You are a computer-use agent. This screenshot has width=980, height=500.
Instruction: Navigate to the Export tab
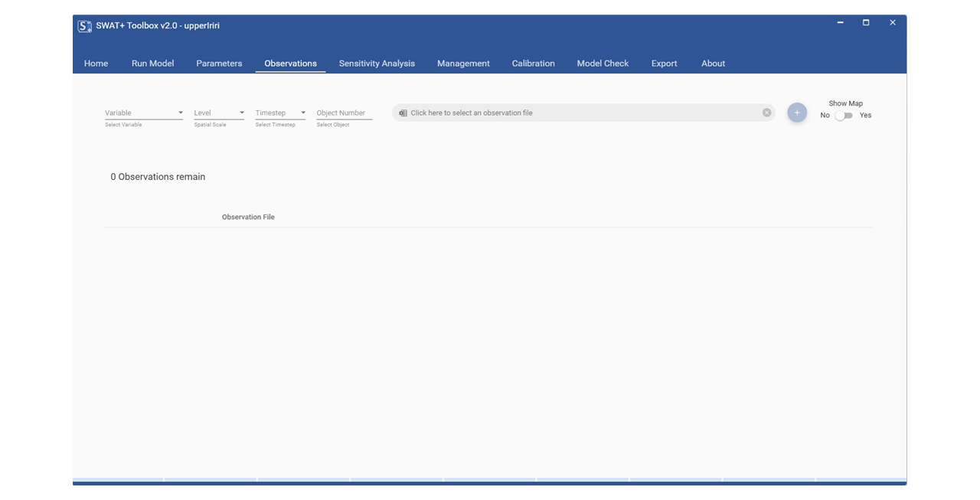(664, 64)
